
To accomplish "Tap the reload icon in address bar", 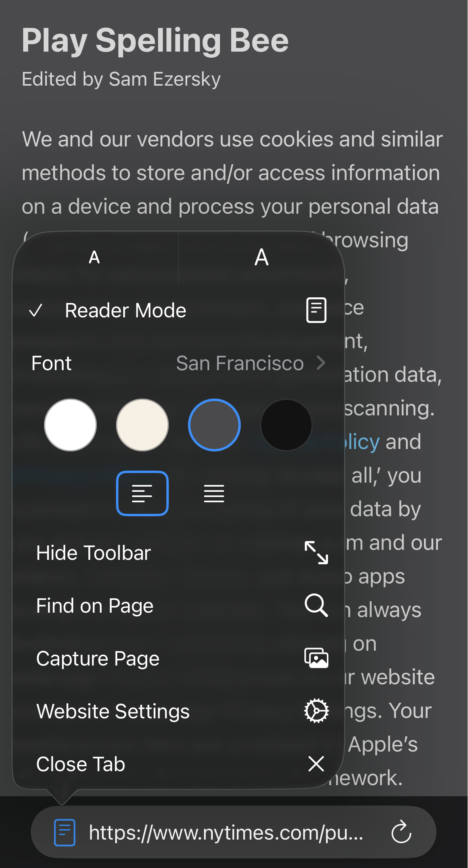I will [x=401, y=832].
